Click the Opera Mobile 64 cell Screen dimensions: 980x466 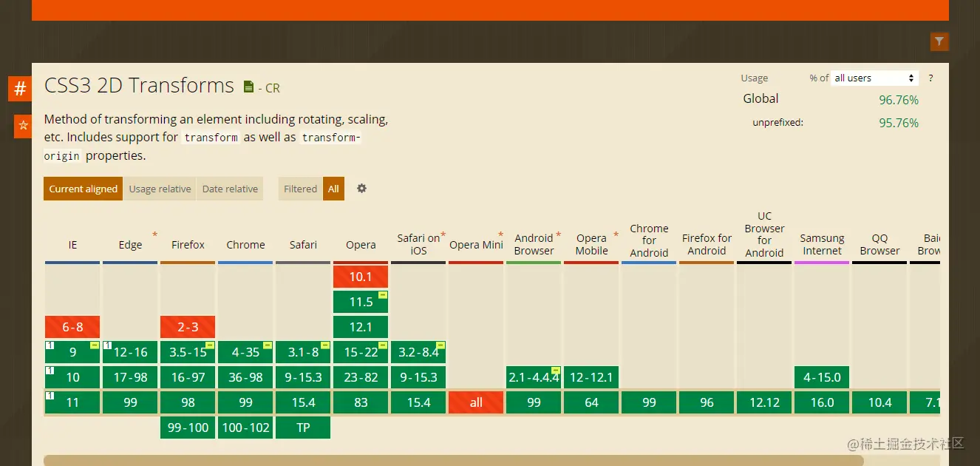tap(591, 402)
